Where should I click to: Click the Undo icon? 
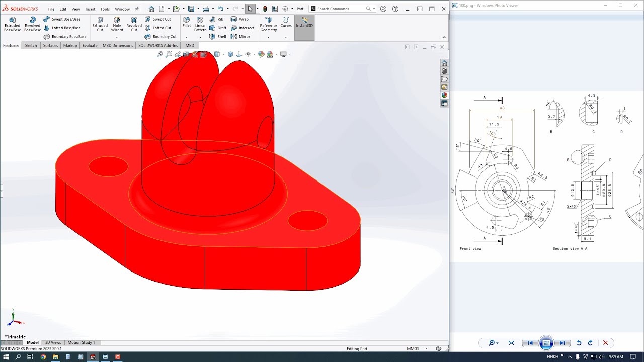pyautogui.click(x=220, y=9)
